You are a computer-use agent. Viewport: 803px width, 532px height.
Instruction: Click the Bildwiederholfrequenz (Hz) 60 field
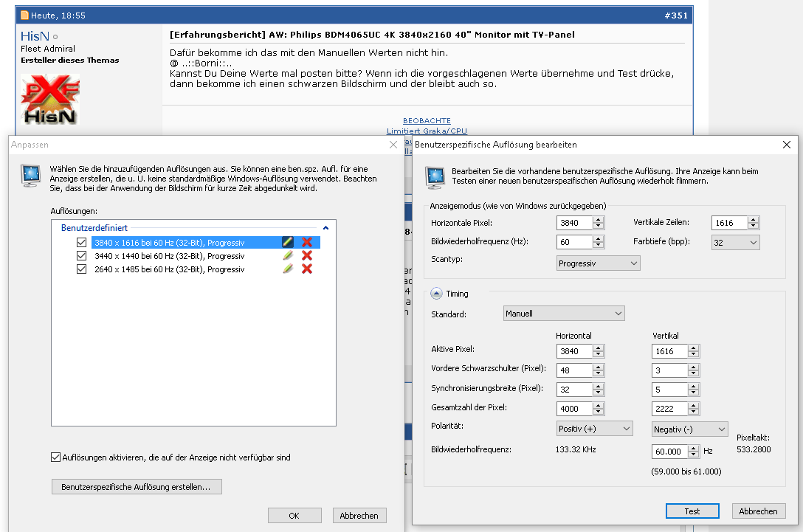[575, 242]
